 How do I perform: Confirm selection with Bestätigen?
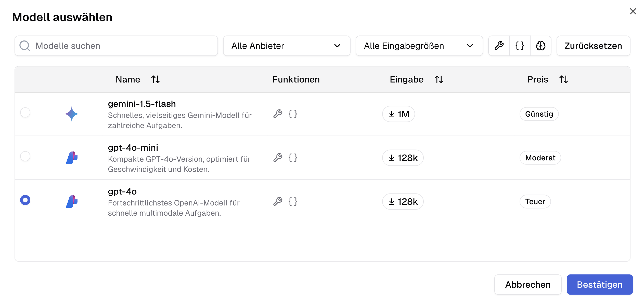tap(599, 284)
